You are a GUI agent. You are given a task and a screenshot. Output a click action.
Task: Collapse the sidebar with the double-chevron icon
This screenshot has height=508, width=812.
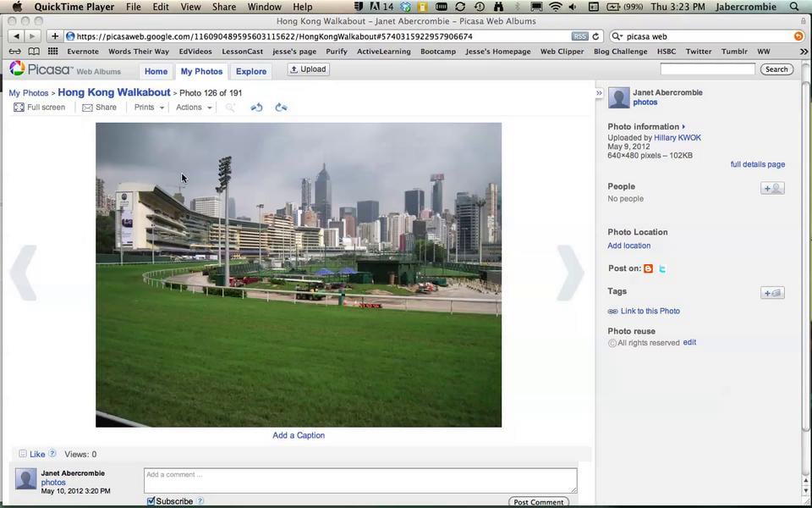point(599,93)
